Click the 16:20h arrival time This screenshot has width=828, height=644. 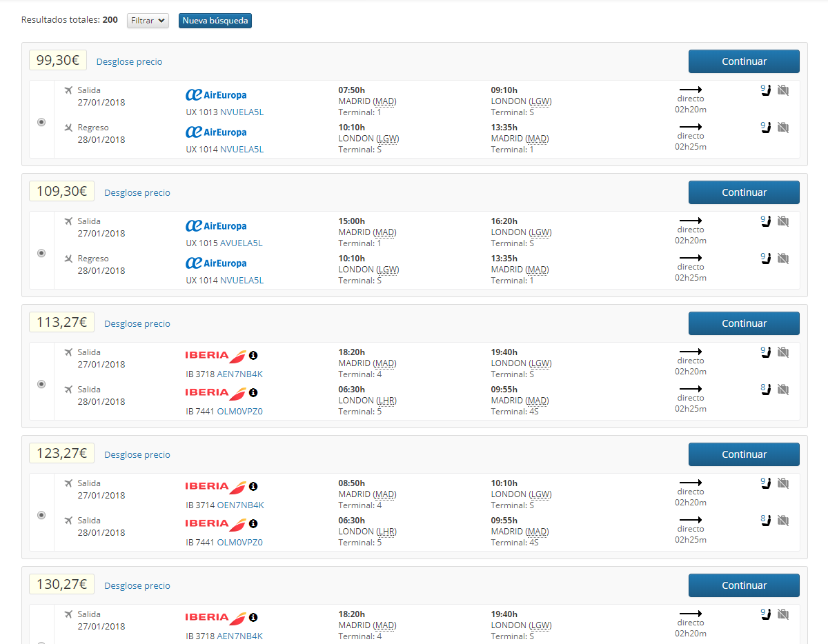(x=504, y=221)
